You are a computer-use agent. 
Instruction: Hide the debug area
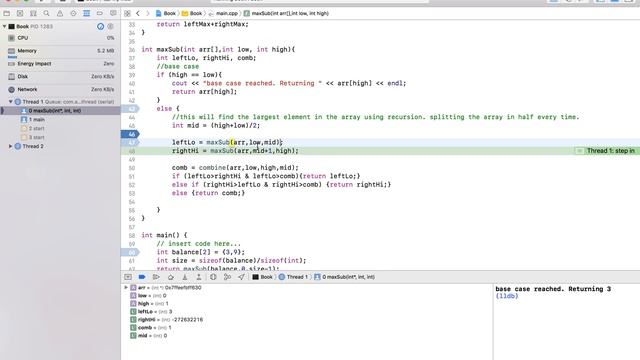click(x=128, y=277)
